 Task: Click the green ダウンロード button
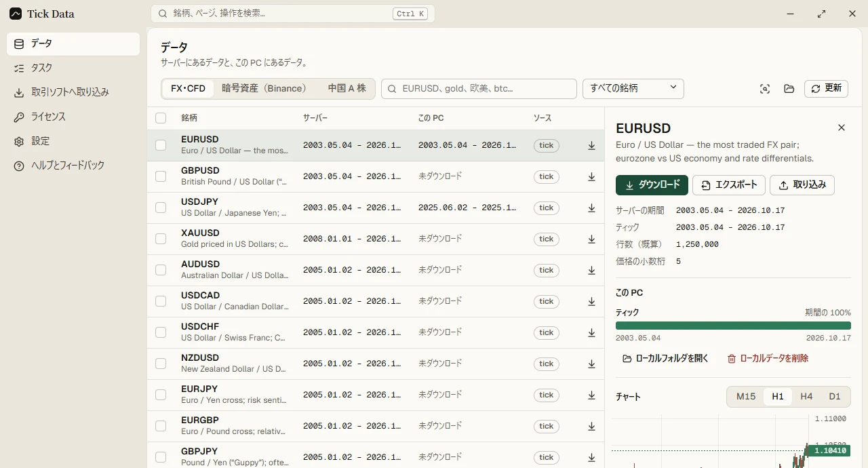click(652, 185)
